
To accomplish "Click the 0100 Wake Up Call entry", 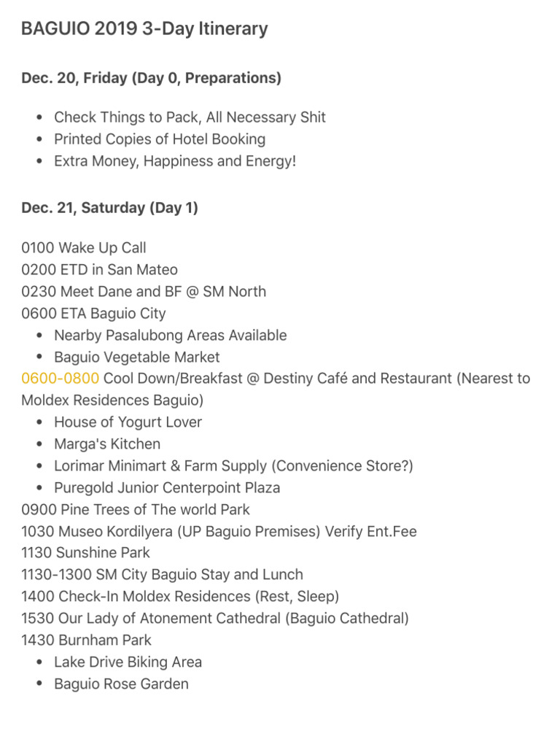I will click(x=84, y=248).
